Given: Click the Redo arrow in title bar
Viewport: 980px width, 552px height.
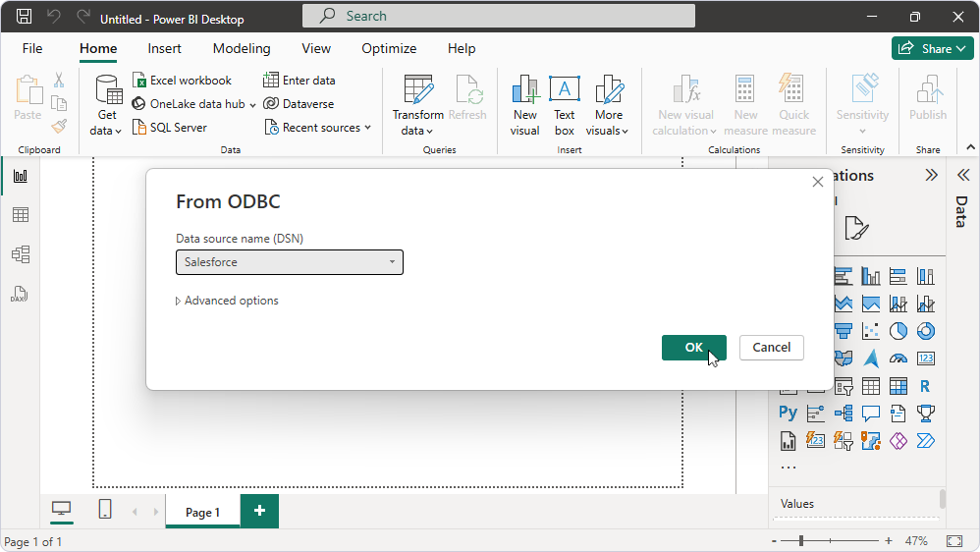Looking at the screenshot, I should click(83, 17).
